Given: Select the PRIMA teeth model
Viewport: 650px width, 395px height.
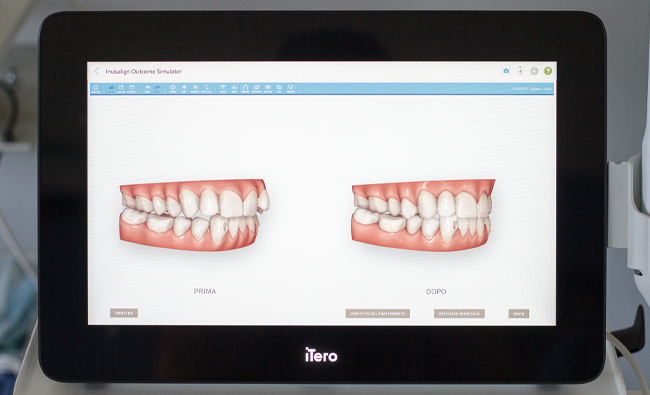Looking at the screenshot, I should point(194,215).
